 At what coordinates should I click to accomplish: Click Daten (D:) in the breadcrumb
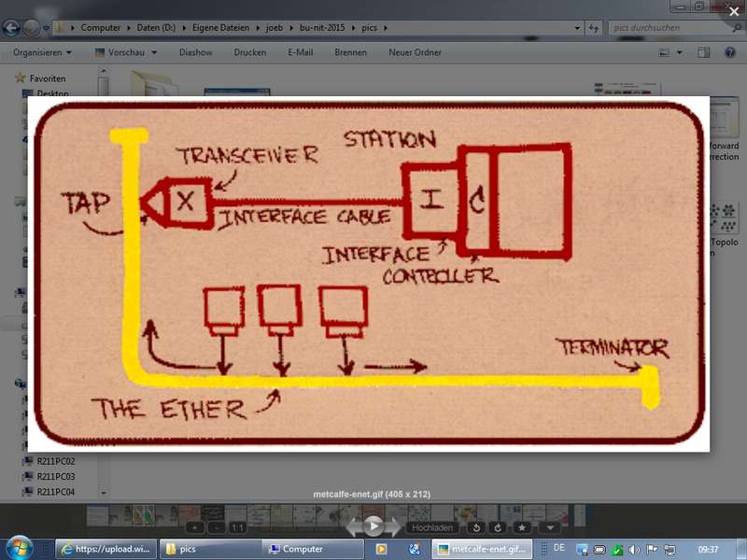[156, 28]
